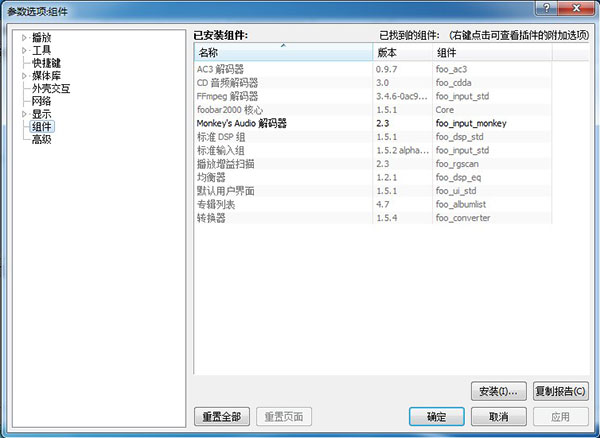The image size is (600, 438).
Task: Click the foo_cdda module name
Action: pos(453,83)
